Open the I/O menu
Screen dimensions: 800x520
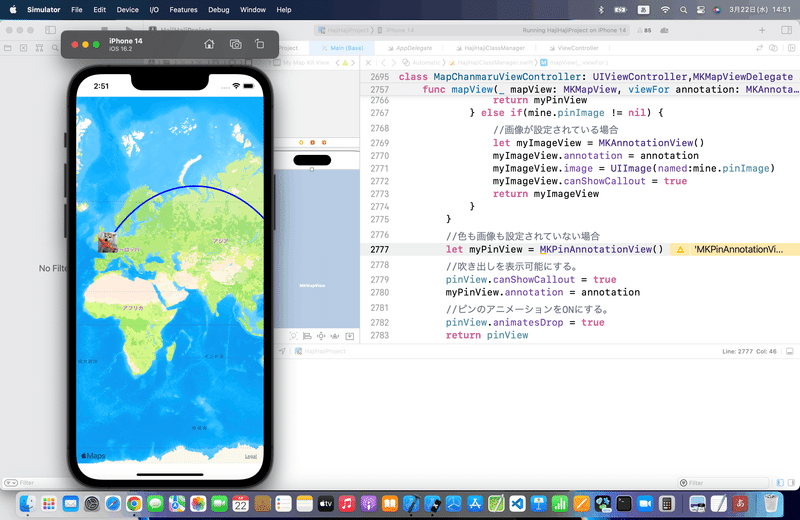154,10
